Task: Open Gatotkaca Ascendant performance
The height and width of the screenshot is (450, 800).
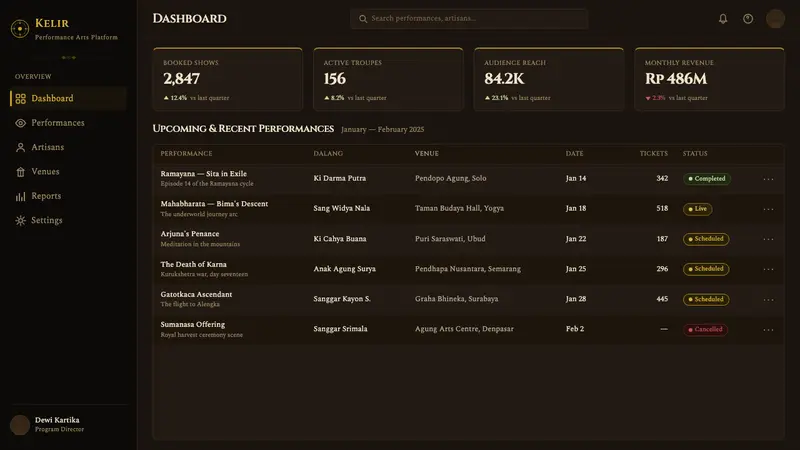Action: point(196,294)
